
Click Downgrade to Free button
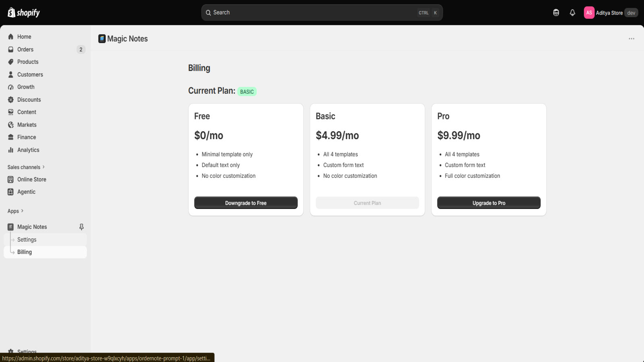click(x=246, y=203)
